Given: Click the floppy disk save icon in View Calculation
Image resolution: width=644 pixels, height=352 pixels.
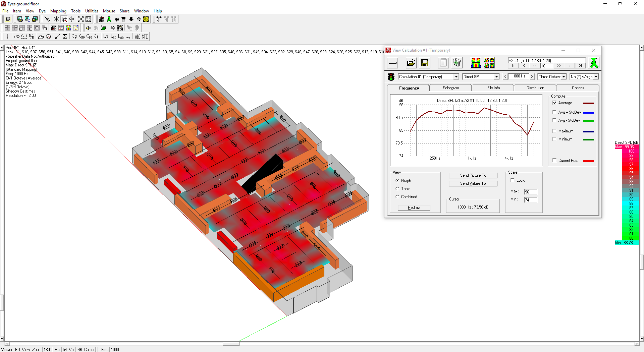Looking at the screenshot, I should [425, 63].
